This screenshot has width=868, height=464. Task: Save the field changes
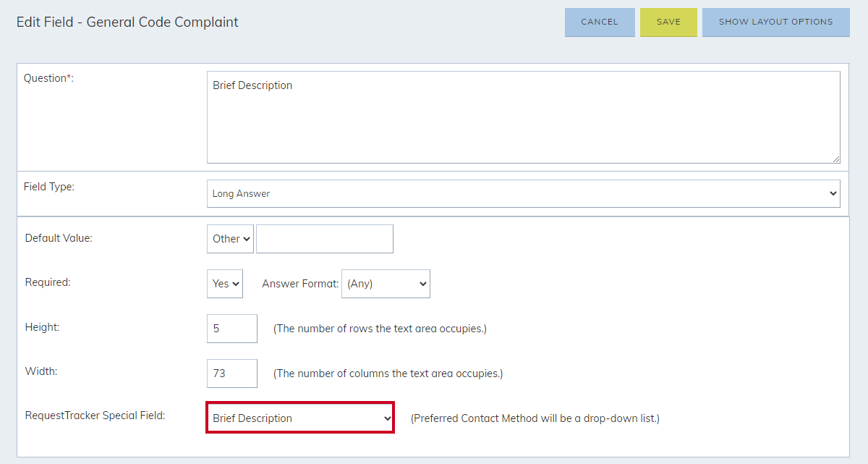[x=668, y=22]
